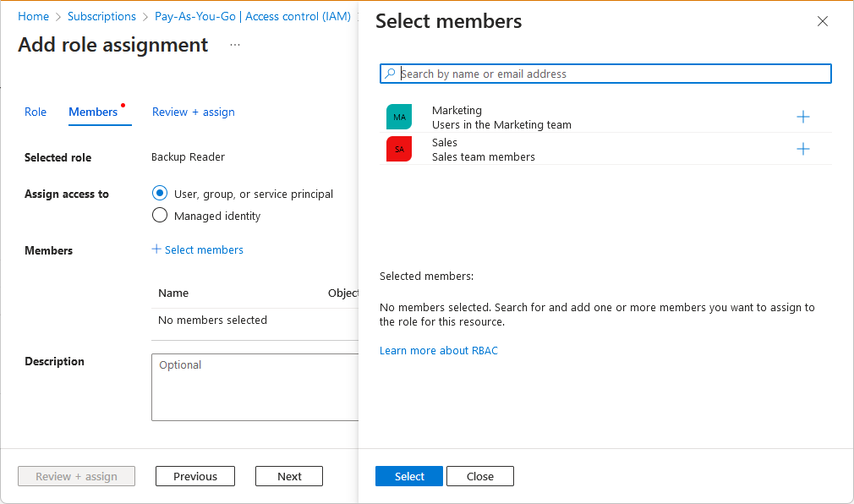Viewport: 854px width, 504px height.
Task: Stay on the Members tab
Action: click(93, 112)
